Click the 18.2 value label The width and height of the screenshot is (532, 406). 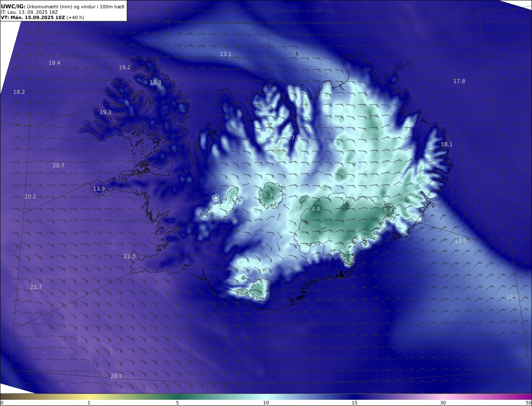19,92
